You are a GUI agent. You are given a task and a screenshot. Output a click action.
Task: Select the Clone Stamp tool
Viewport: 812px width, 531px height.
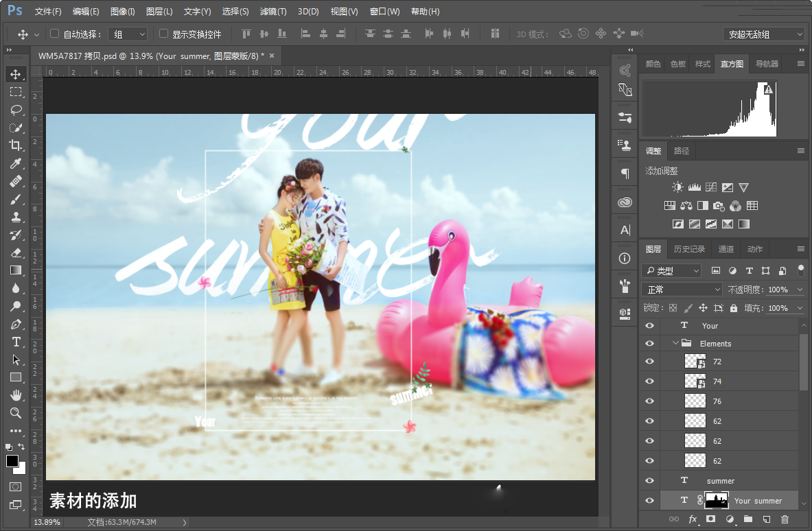point(16,217)
